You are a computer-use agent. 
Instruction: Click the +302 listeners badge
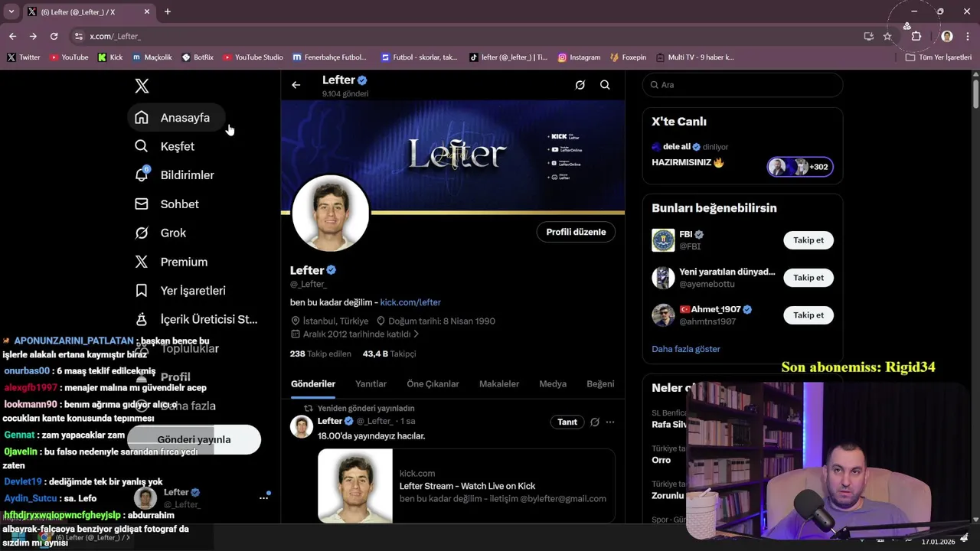tap(801, 167)
